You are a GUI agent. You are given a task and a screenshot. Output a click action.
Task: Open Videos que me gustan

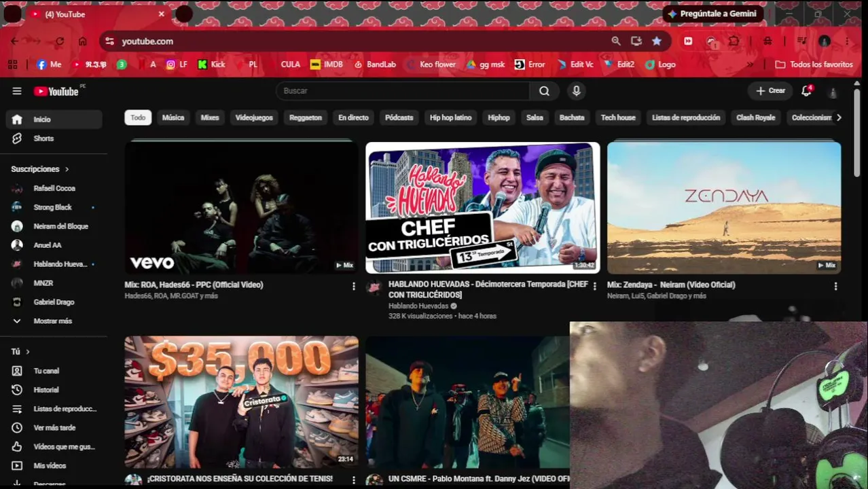click(x=54, y=447)
